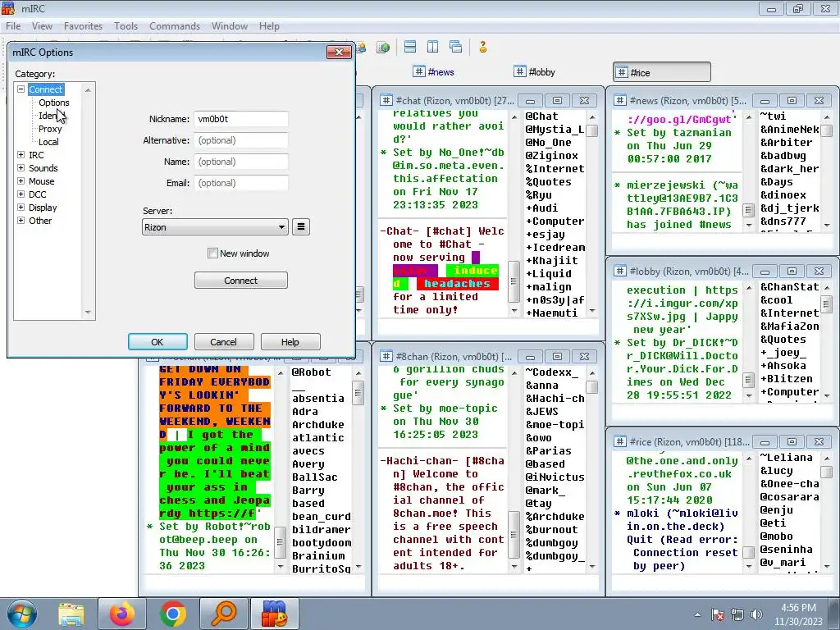This screenshot has height=630, width=840.
Task: Switch to the #news switchbar tab
Action: point(435,72)
